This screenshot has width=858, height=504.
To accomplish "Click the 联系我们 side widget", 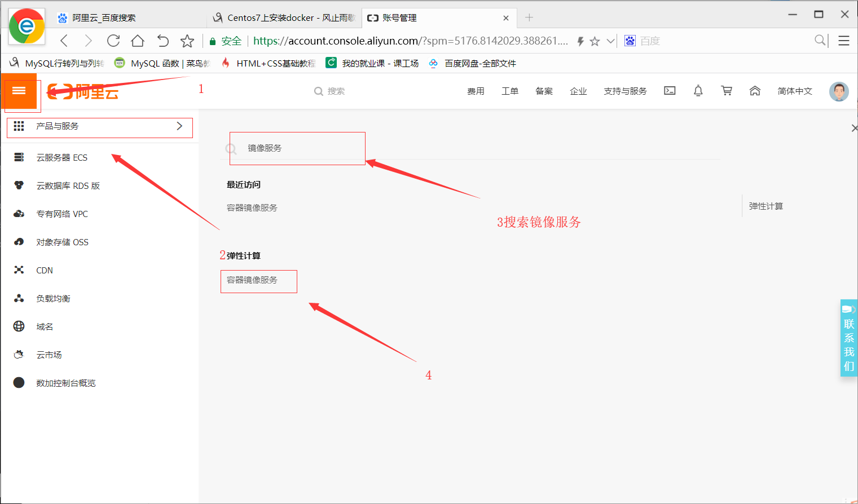I will [x=848, y=338].
